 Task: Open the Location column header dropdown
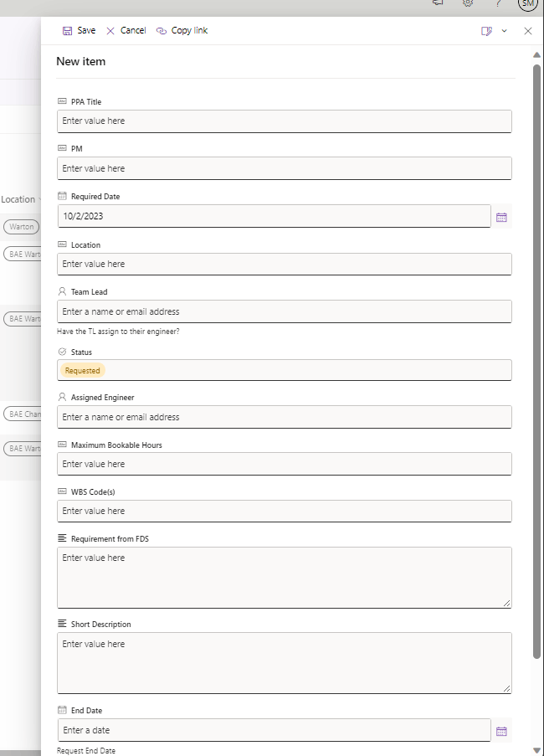point(20,199)
